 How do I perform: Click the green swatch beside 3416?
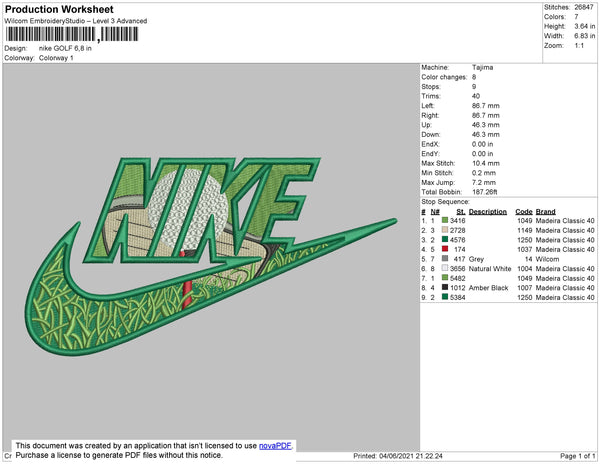point(445,220)
